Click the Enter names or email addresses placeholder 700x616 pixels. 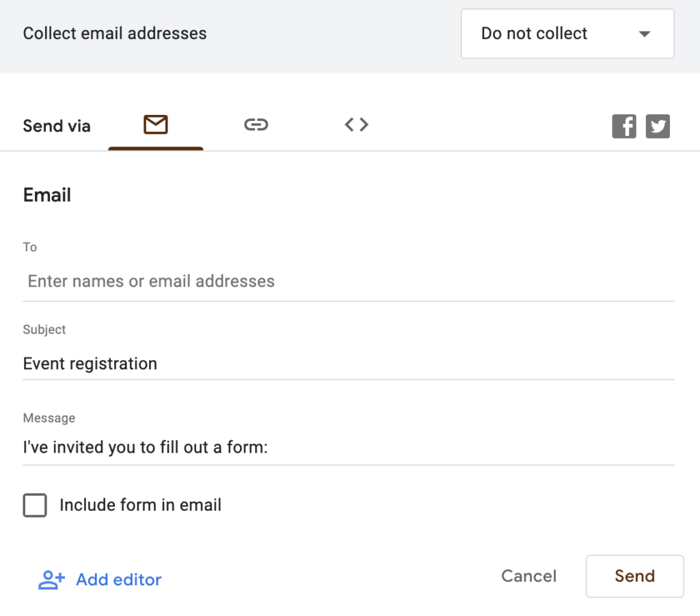click(150, 281)
